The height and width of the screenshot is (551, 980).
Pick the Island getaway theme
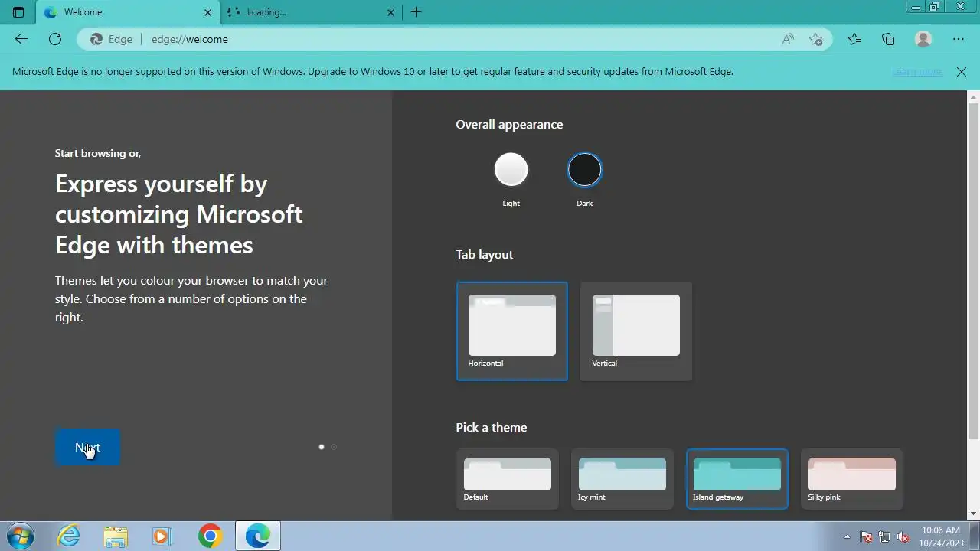coord(737,479)
